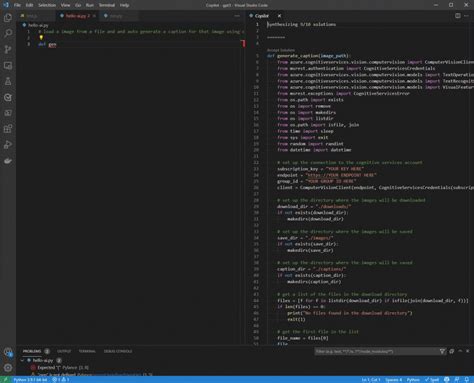This screenshot has height=383, width=474.
Task: Open the Selection menu
Action: [x=47, y=5]
